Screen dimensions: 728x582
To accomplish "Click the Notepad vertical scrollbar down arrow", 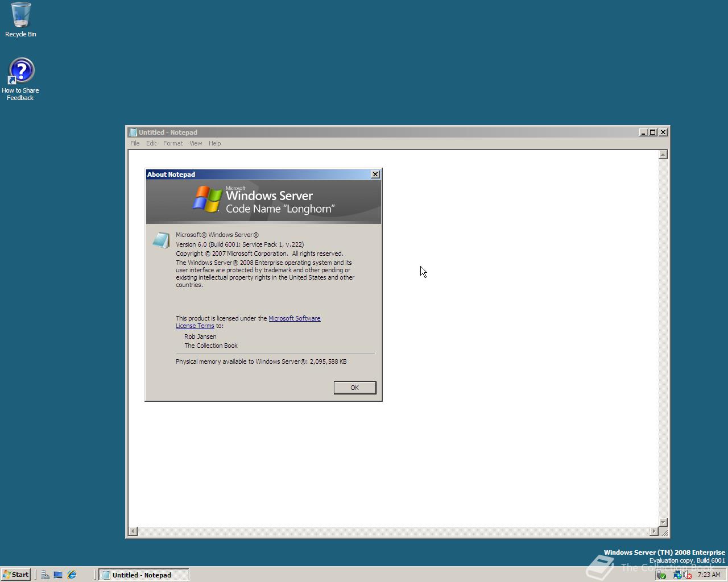I will click(663, 522).
